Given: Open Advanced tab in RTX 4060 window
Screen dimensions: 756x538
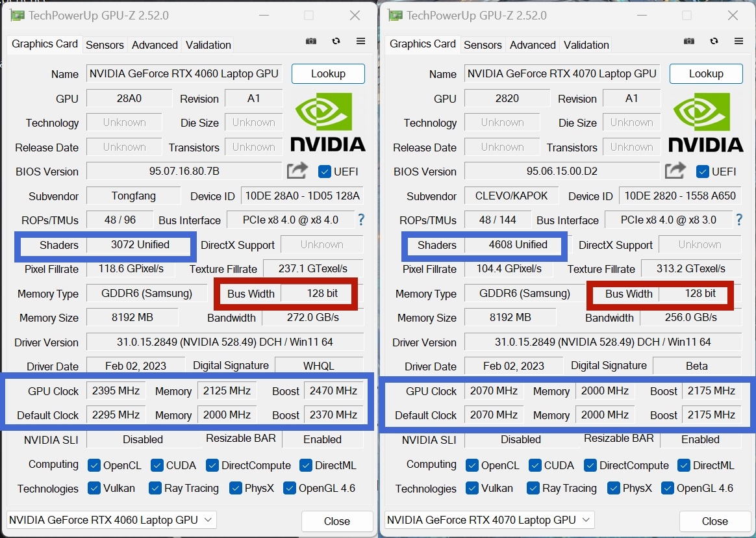Looking at the screenshot, I should (155, 45).
